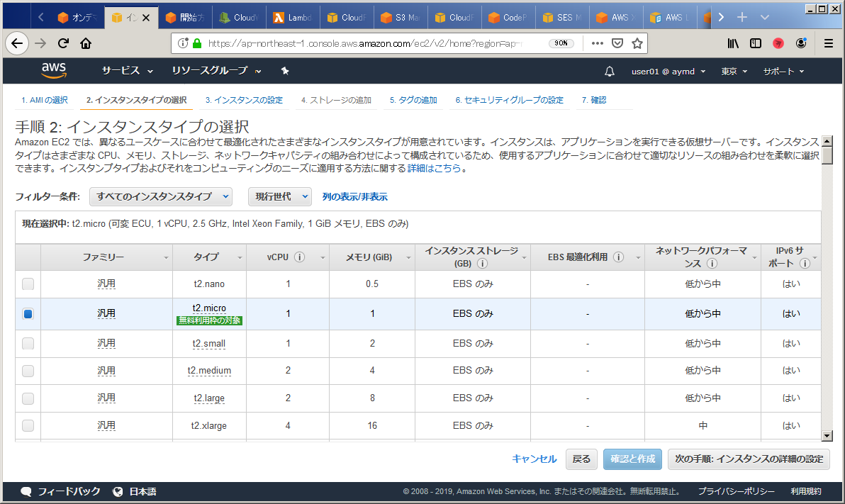This screenshot has width=845, height=504.
Task: Click scroll down arrow of table scrollbar
Action: click(827, 436)
